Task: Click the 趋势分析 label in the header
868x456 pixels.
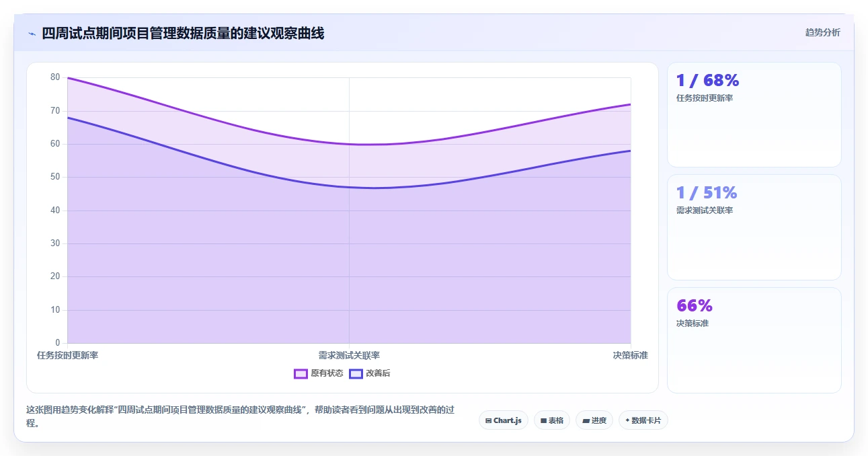Action: pos(822,32)
